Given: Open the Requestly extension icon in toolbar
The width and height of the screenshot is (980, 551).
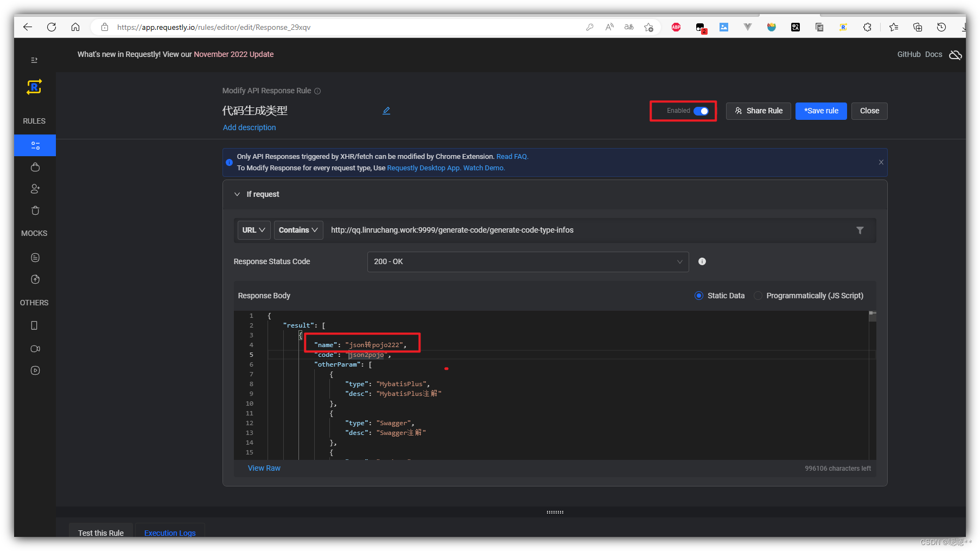Looking at the screenshot, I should (x=843, y=27).
